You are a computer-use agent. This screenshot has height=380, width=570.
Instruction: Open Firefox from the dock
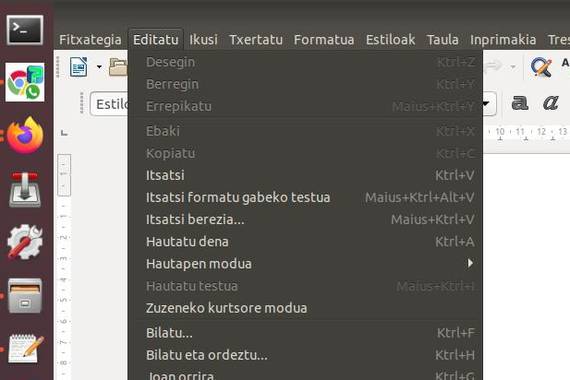[x=25, y=135]
